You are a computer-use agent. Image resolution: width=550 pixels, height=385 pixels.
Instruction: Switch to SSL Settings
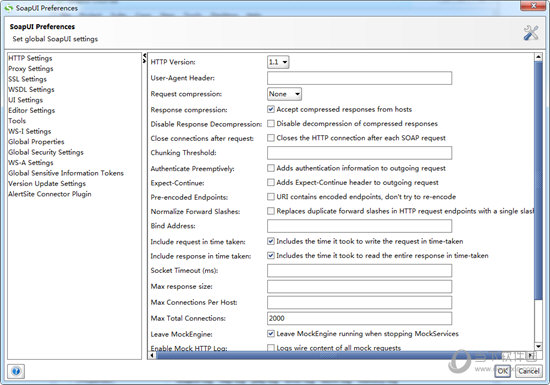click(x=27, y=79)
